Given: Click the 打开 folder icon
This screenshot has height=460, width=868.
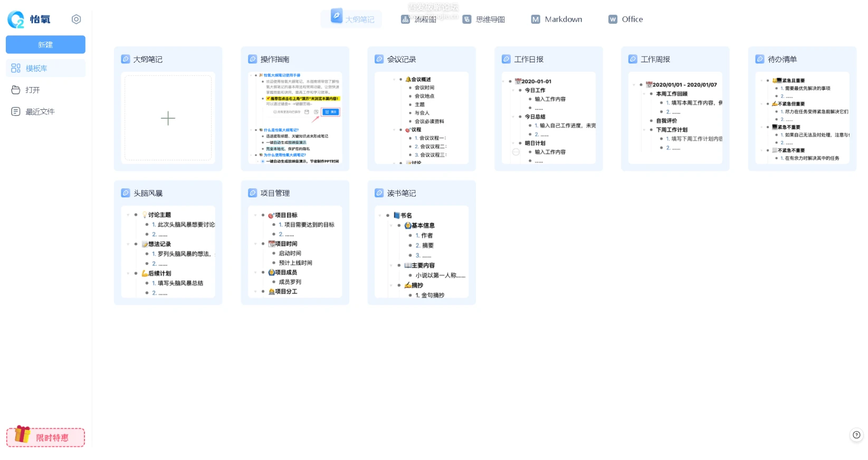Looking at the screenshot, I should pos(16,90).
